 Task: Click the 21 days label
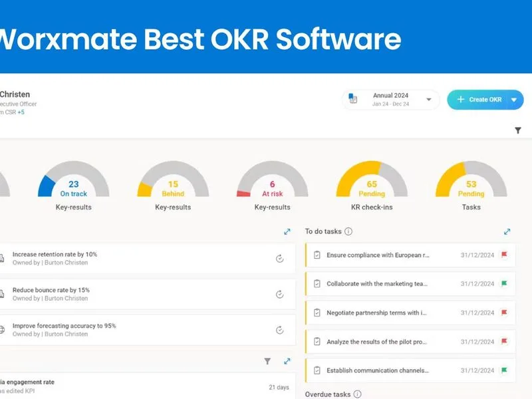pyautogui.click(x=279, y=387)
